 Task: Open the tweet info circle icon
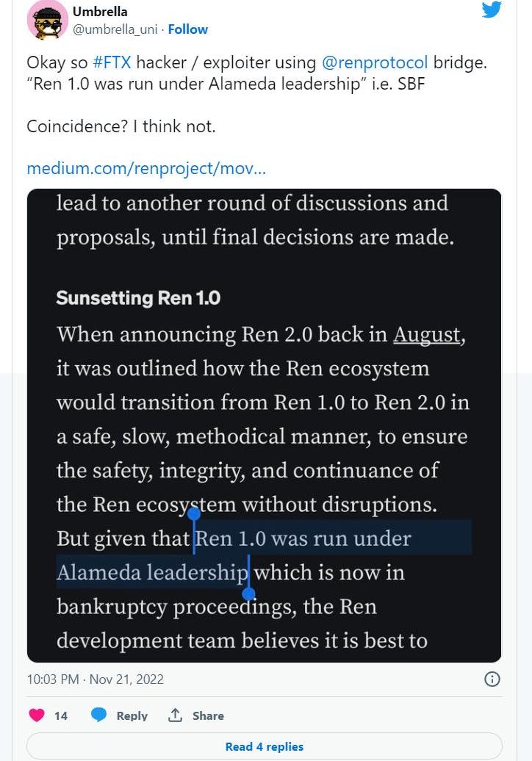492,679
